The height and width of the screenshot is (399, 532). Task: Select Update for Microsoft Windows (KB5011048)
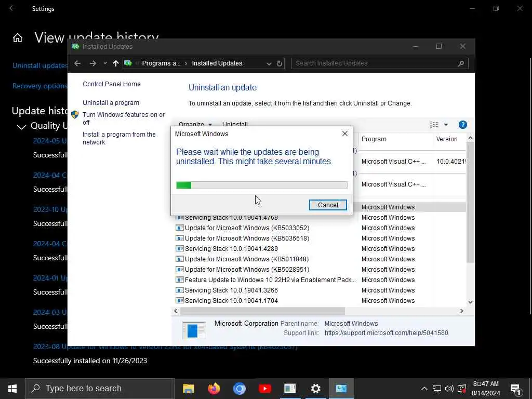click(247, 259)
